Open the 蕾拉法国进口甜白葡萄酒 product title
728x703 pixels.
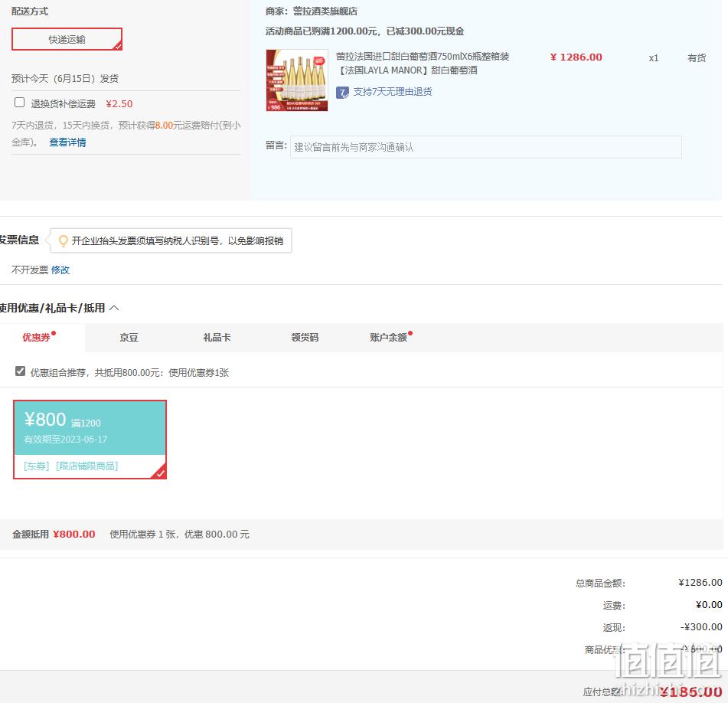pos(423,63)
